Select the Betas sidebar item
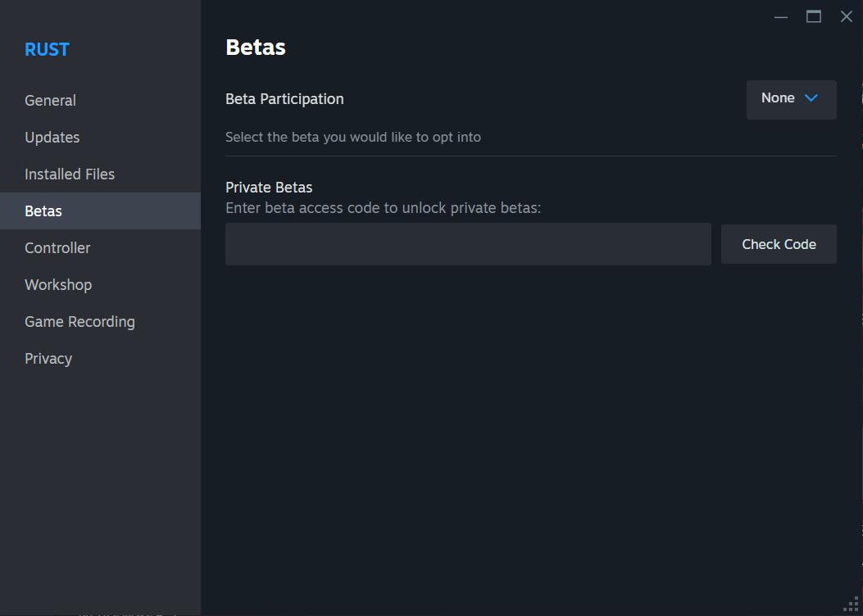This screenshot has height=616, width=863. [x=100, y=211]
